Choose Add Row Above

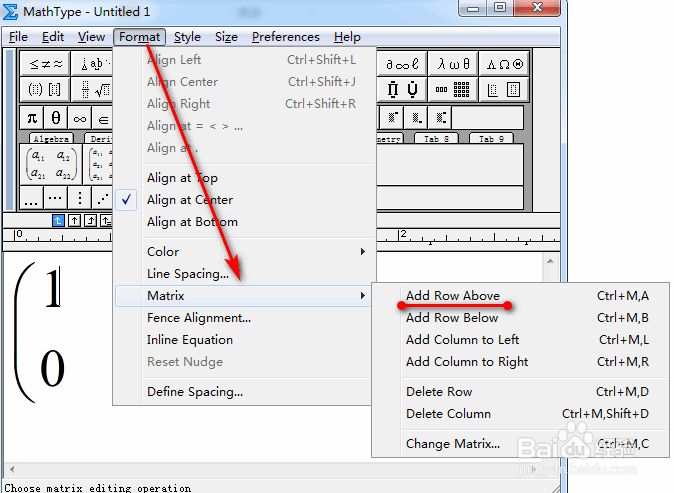click(521, 296)
